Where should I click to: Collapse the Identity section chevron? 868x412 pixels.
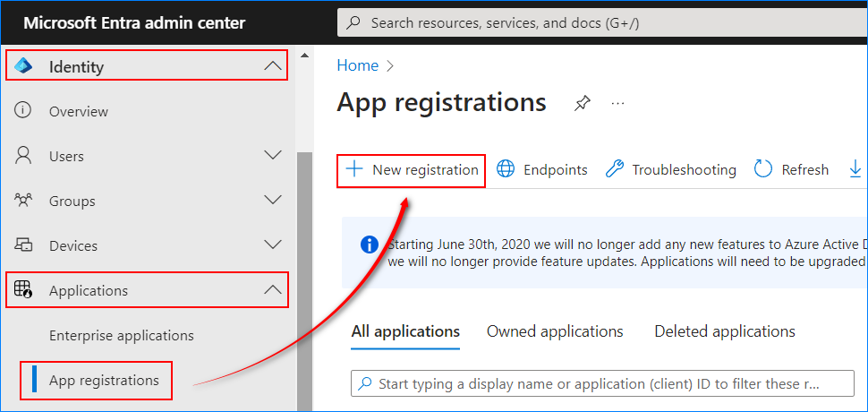click(272, 66)
